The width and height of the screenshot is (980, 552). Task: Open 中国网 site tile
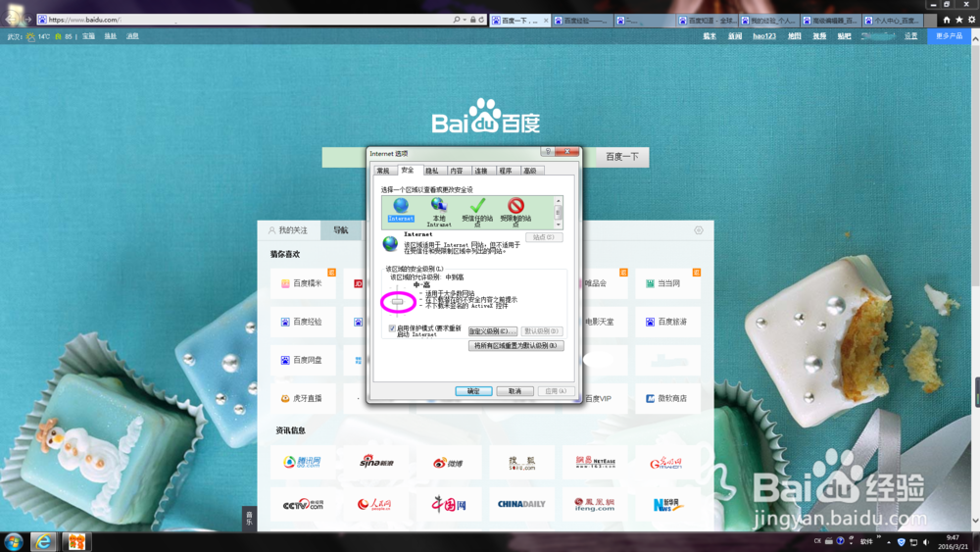449,505
